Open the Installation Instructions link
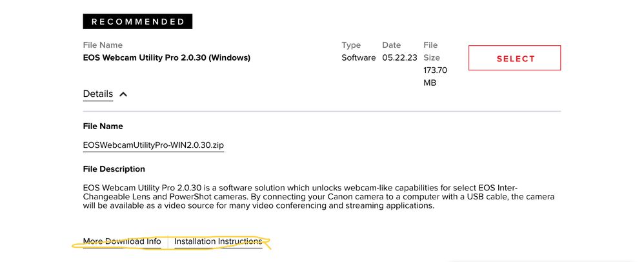The width and height of the screenshot is (644, 262). pyautogui.click(x=218, y=241)
